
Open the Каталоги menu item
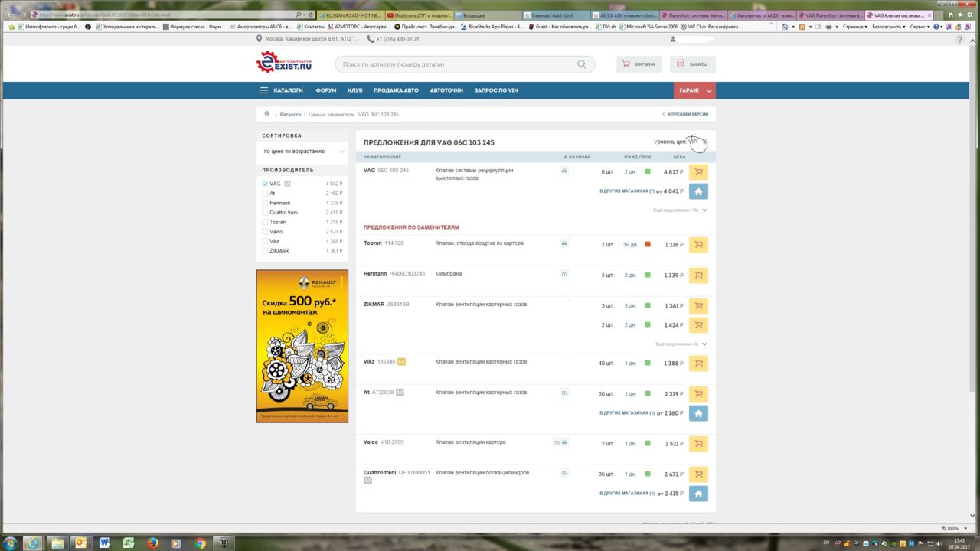289,90
